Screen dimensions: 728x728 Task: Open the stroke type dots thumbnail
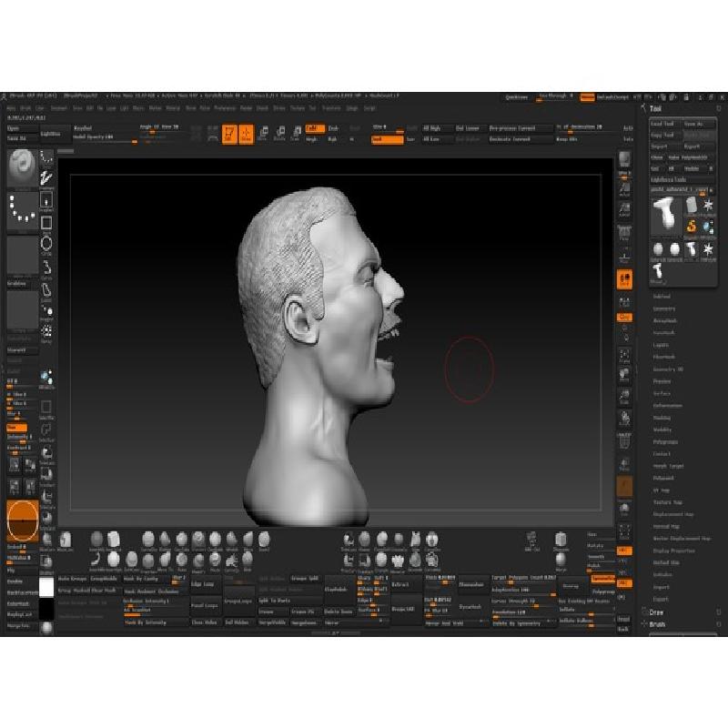[x=22, y=211]
